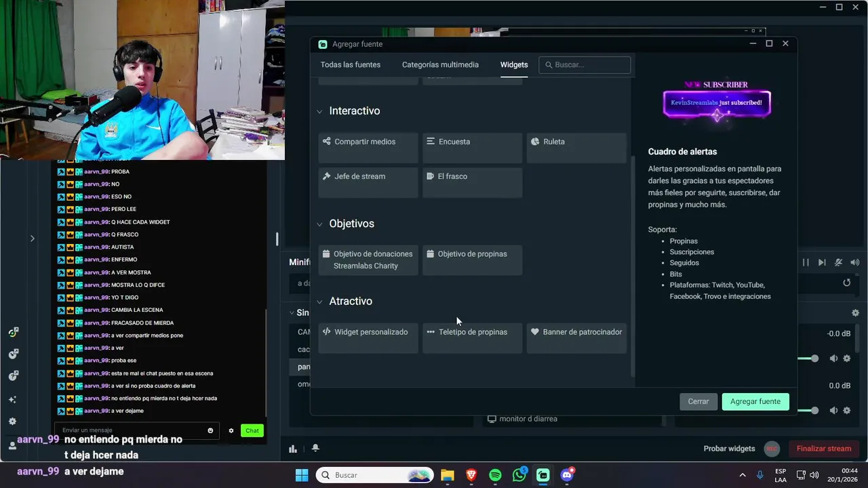This screenshot has height=488, width=868.
Task: Click the Agregar fuente button
Action: (x=755, y=401)
